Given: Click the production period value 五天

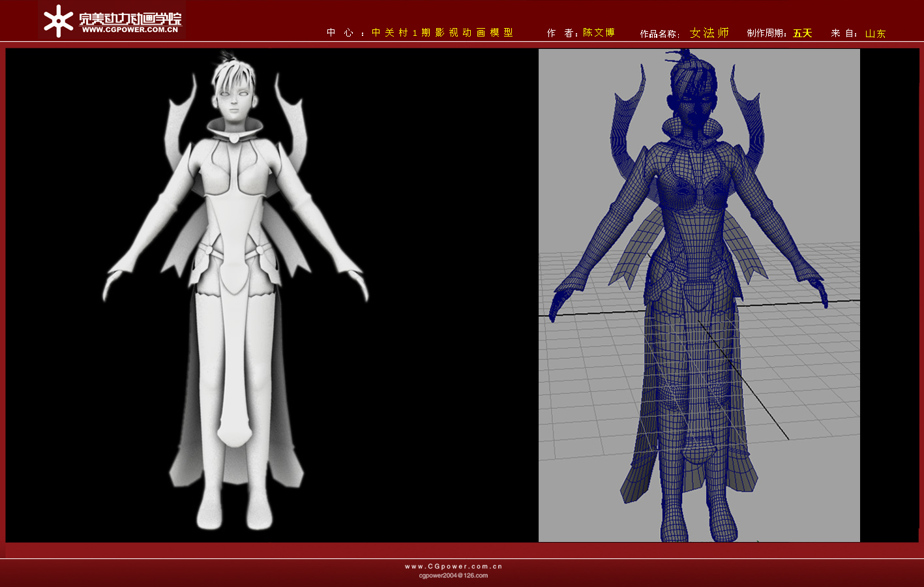Looking at the screenshot, I should [802, 33].
